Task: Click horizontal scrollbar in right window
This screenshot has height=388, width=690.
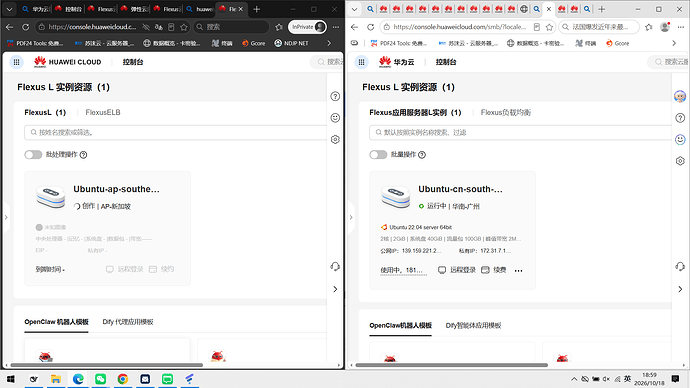Action: [451, 365]
